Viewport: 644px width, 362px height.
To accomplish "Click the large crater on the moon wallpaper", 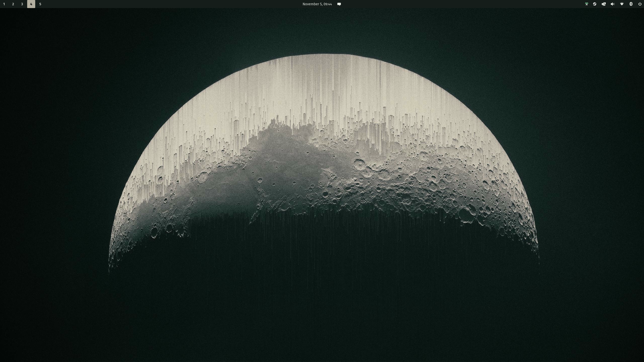I will [x=359, y=164].
